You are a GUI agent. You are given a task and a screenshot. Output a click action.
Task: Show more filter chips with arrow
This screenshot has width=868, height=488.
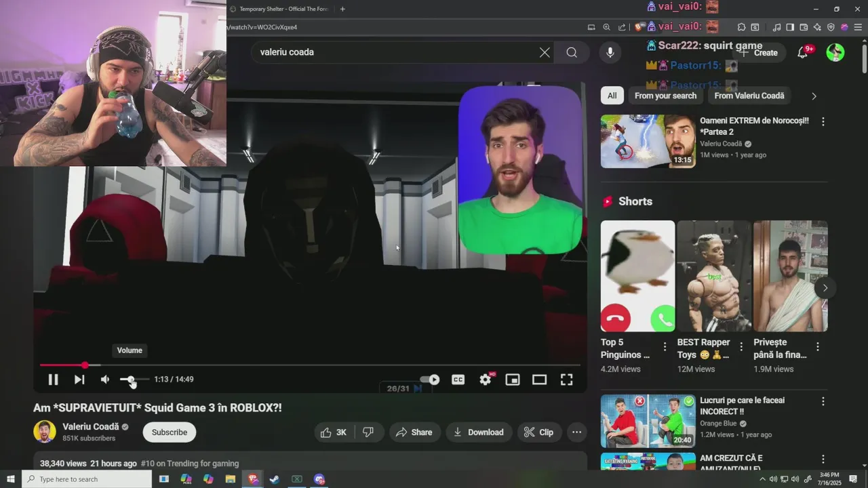point(814,96)
